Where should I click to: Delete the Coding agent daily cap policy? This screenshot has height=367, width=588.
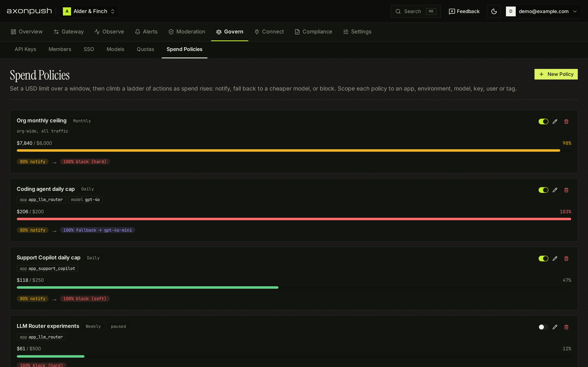click(x=566, y=190)
